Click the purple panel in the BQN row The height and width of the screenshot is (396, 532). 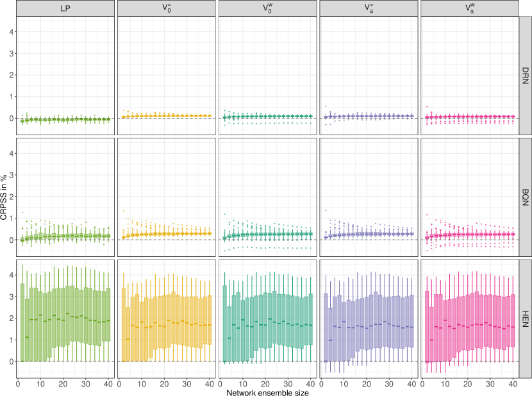[368, 196]
